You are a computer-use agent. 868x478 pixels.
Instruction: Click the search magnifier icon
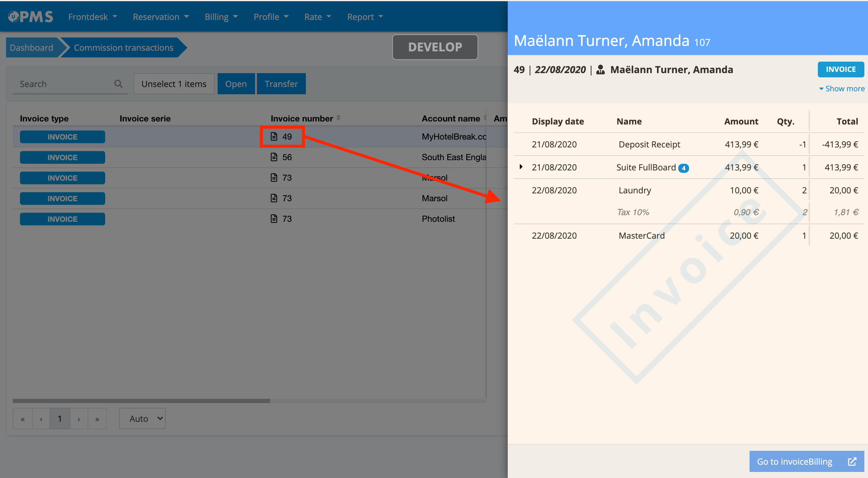(118, 83)
